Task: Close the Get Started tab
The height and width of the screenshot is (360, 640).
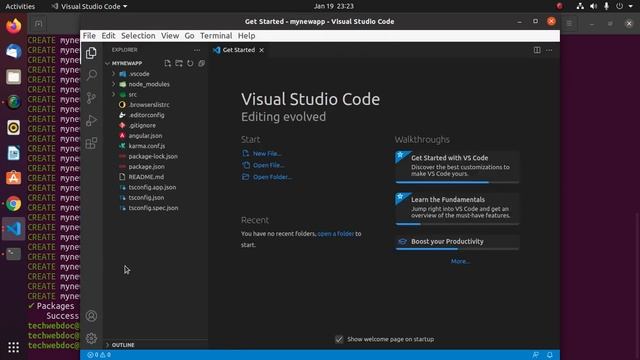Action: 261,50
